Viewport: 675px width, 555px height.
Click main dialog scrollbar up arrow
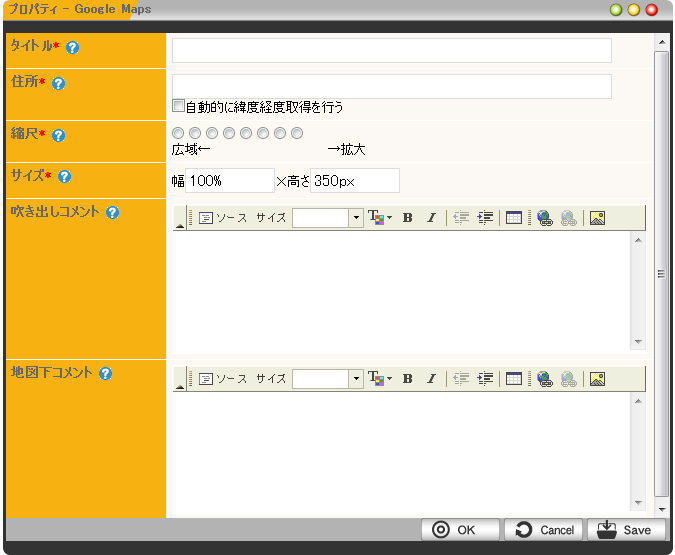click(x=662, y=42)
